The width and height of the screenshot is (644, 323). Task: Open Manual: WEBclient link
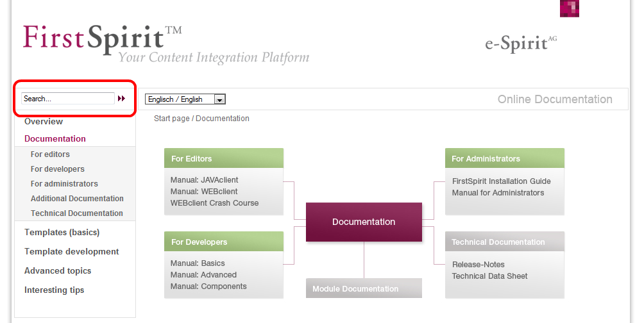[204, 192]
